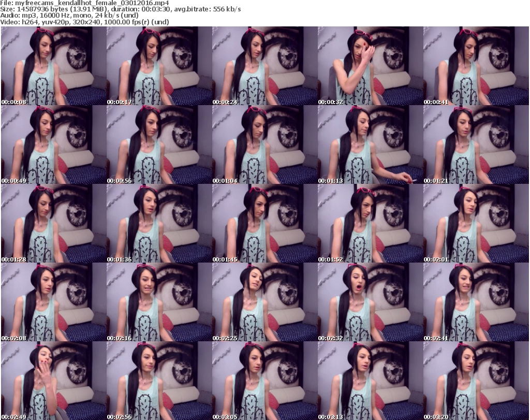
Task: Select the thumbnail stamped 00:00:49
Action: point(53,144)
